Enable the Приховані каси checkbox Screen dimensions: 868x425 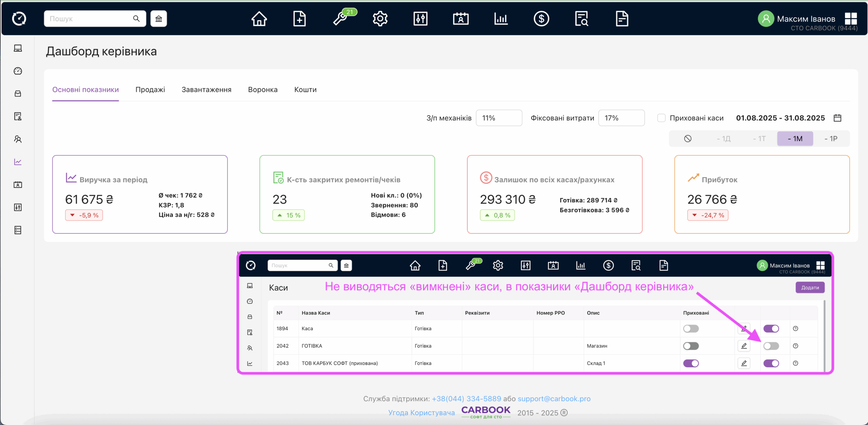point(661,118)
